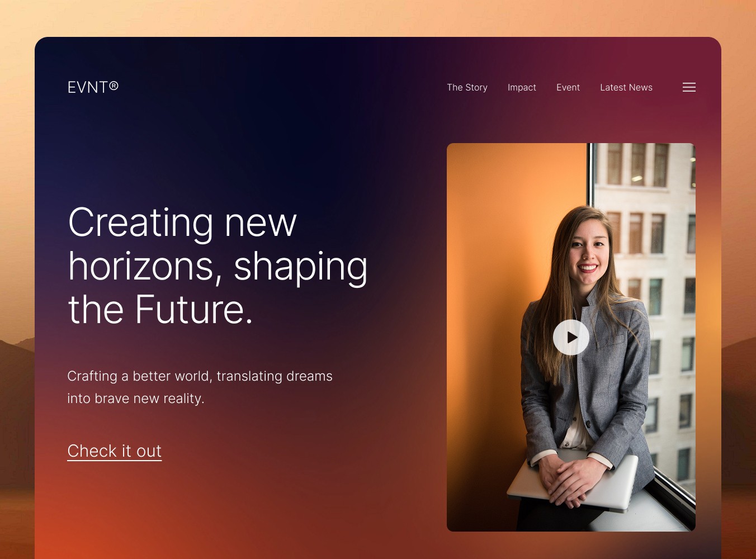
Task: Open the hamburger menu icon
Action: click(689, 87)
